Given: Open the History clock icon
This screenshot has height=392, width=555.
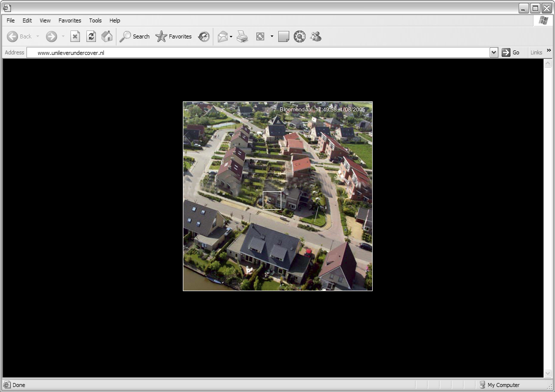Looking at the screenshot, I should click(x=204, y=36).
